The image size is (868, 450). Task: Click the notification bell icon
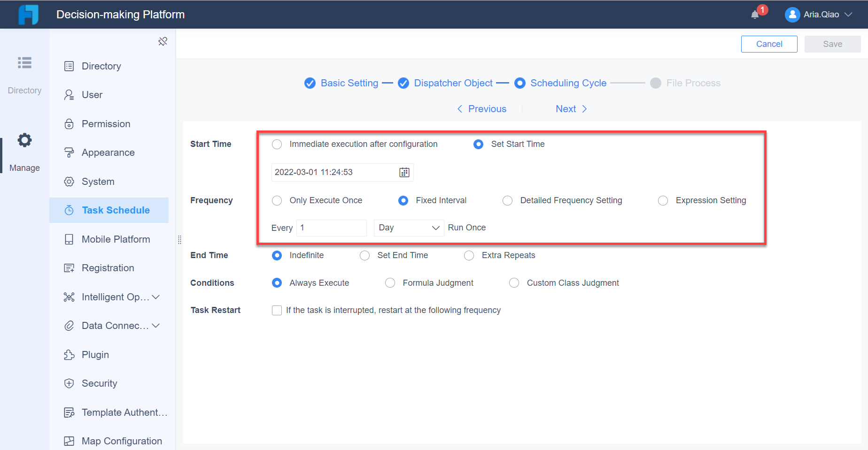tap(755, 14)
